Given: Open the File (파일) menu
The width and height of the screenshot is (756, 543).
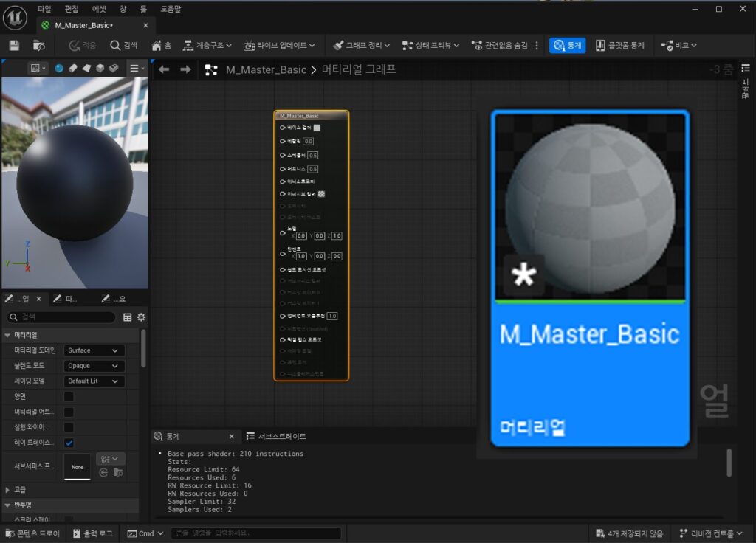Looking at the screenshot, I should tap(44, 9).
